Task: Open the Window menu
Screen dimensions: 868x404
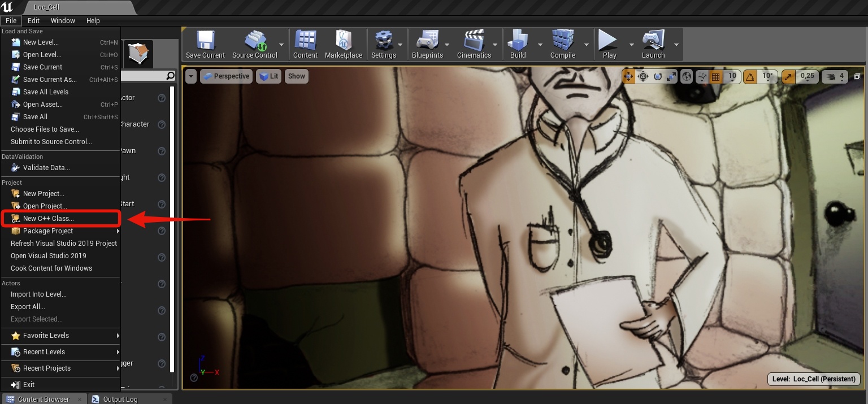Action: click(63, 21)
